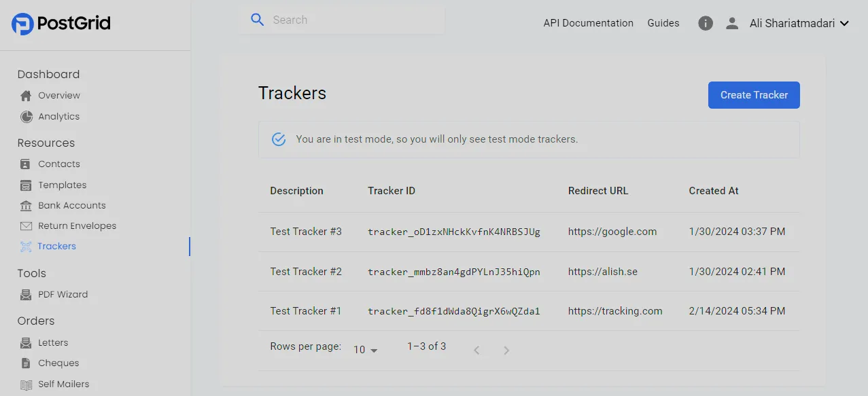This screenshot has height=396, width=868.
Task: Select the Overview home icon in sidebar
Action: pyautogui.click(x=24, y=95)
